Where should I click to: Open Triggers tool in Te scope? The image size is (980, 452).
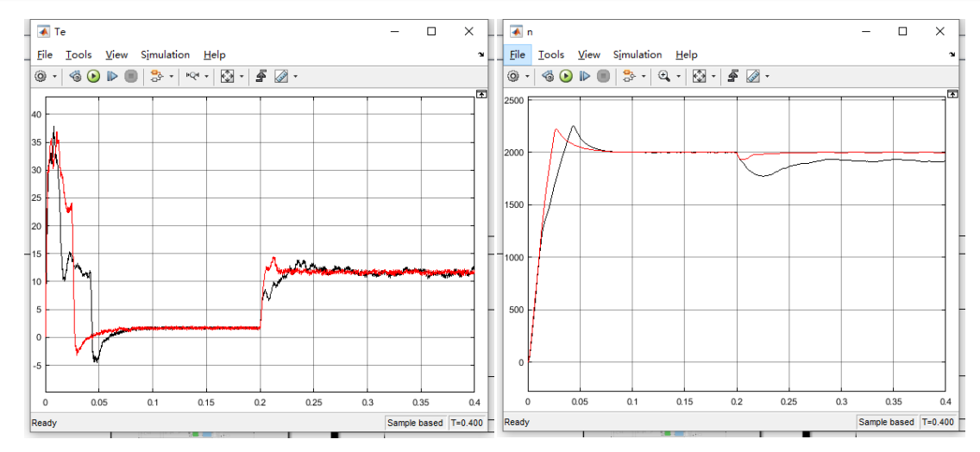[262, 76]
